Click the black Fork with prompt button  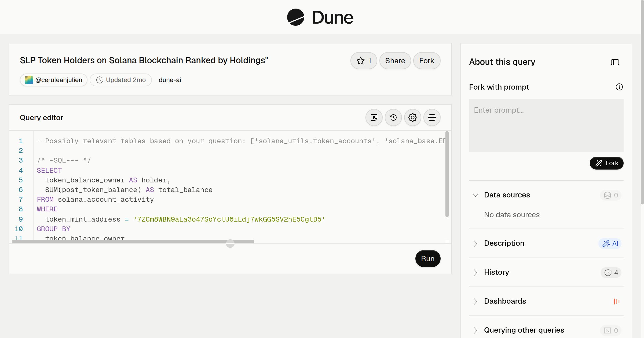tap(606, 163)
